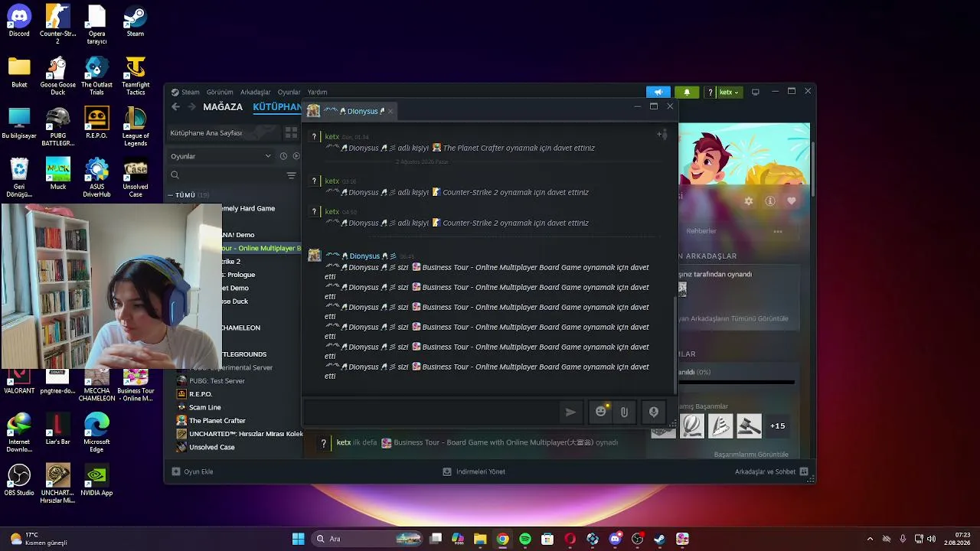Viewport: 980px width, 551px height.
Task: Open the Arkadaşlar menu
Action: (x=256, y=92)
